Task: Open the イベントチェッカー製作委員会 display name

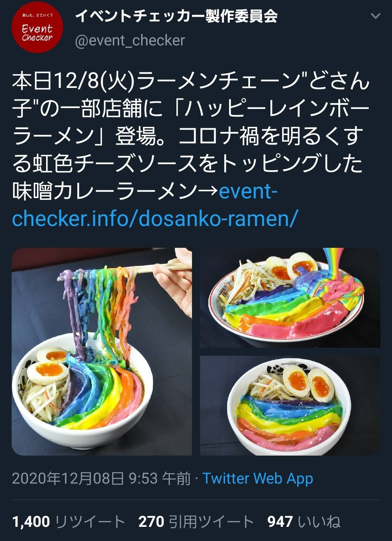Action: (176, 16)
